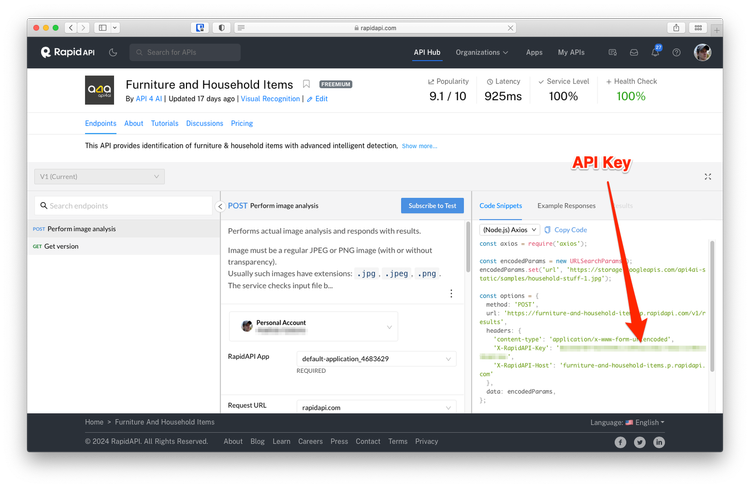Open the LinkedIn social icon
The image size is (750, 488).
pos(659,442)
